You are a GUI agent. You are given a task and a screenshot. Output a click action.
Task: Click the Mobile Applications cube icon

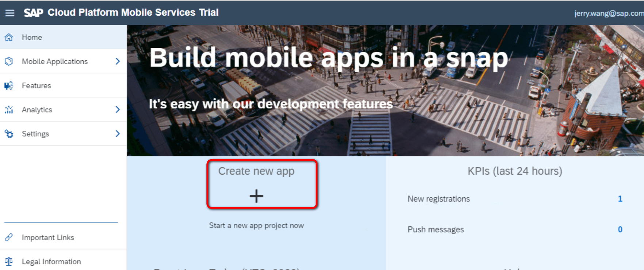[9, 61]
